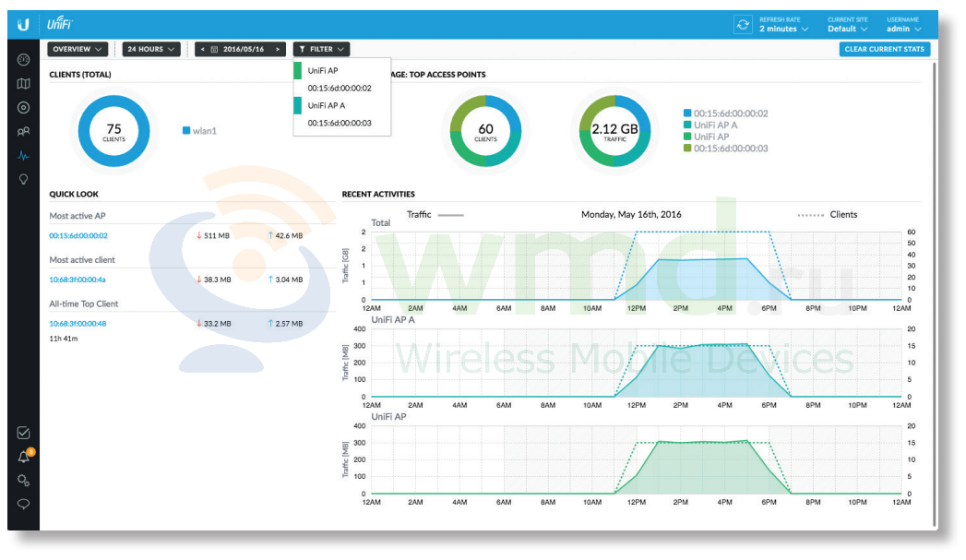Click the Clear Current Stats button
The image size is (966, 560).
point(884,49)
